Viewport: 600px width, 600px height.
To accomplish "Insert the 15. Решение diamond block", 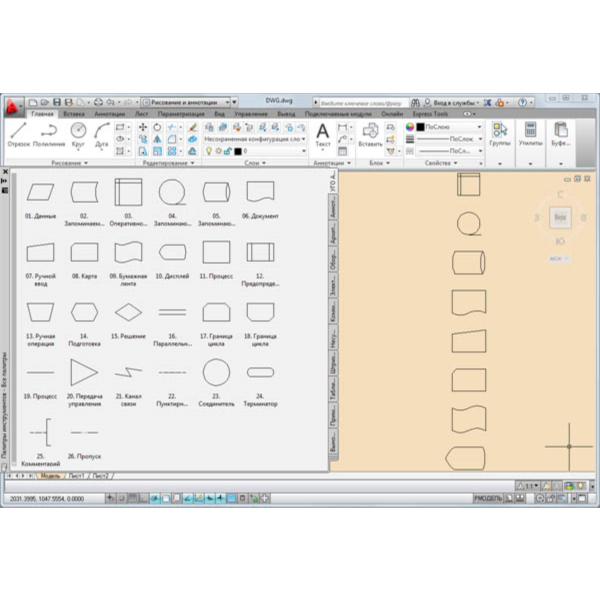I will click(x=128, y=320).
